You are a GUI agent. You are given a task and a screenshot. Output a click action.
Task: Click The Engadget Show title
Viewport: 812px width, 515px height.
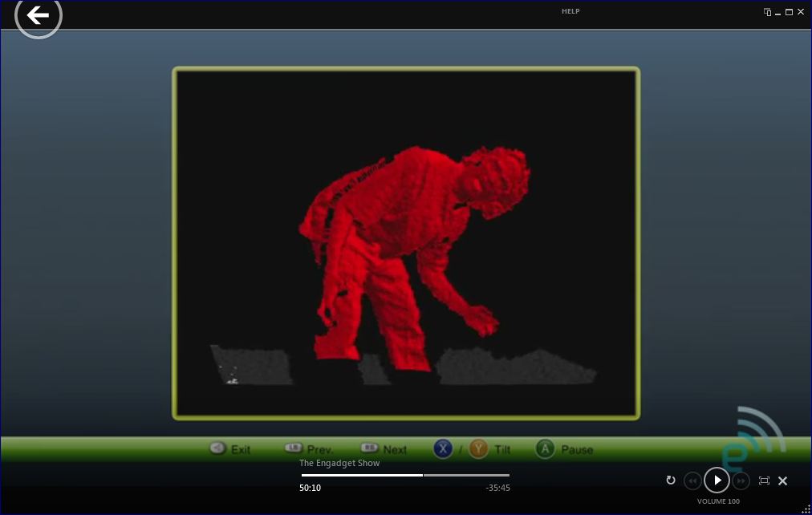(339, 463)
